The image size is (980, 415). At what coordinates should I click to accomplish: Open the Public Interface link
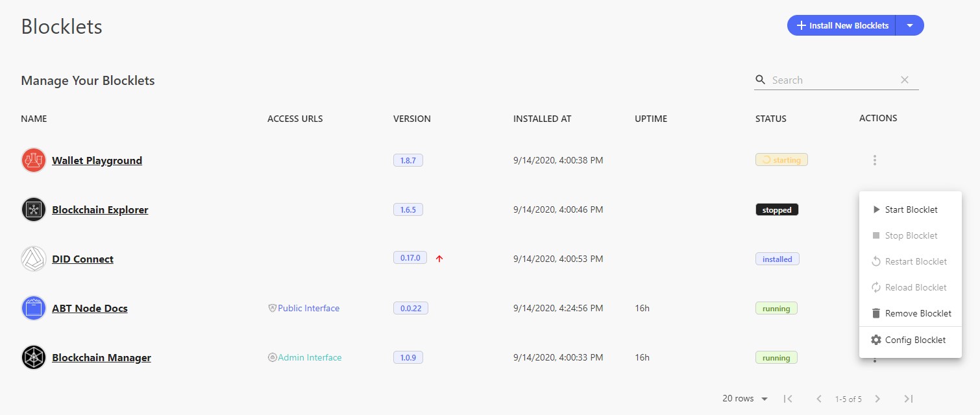308,308
